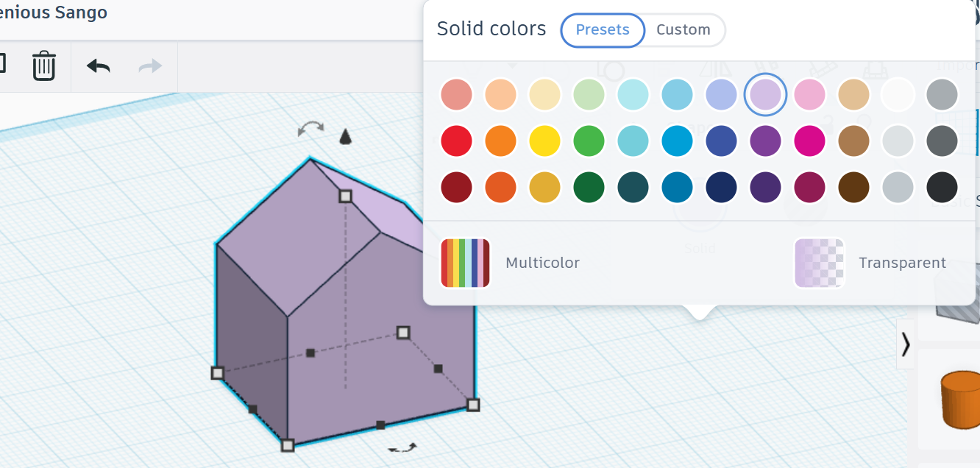
Task: Click the redo arrow icon
Action: click(x=150, y=66)
